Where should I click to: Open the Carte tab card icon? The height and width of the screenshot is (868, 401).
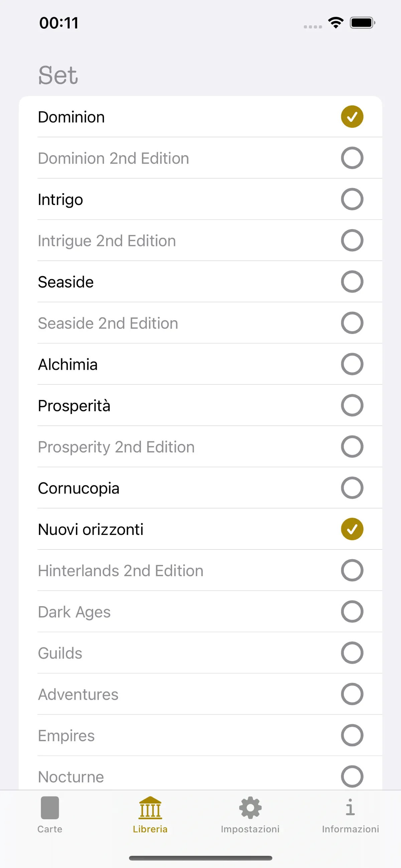(x=50, y=807)
